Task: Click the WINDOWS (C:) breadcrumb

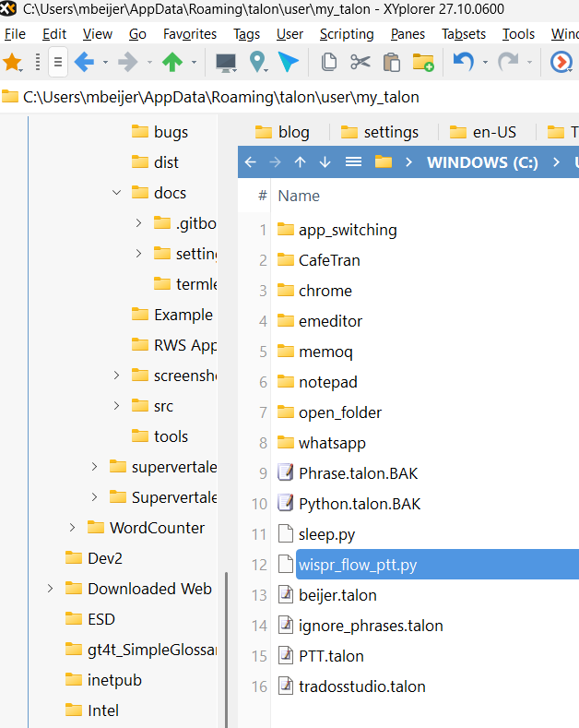Action: pyautogui.click(x=482, y=162)
